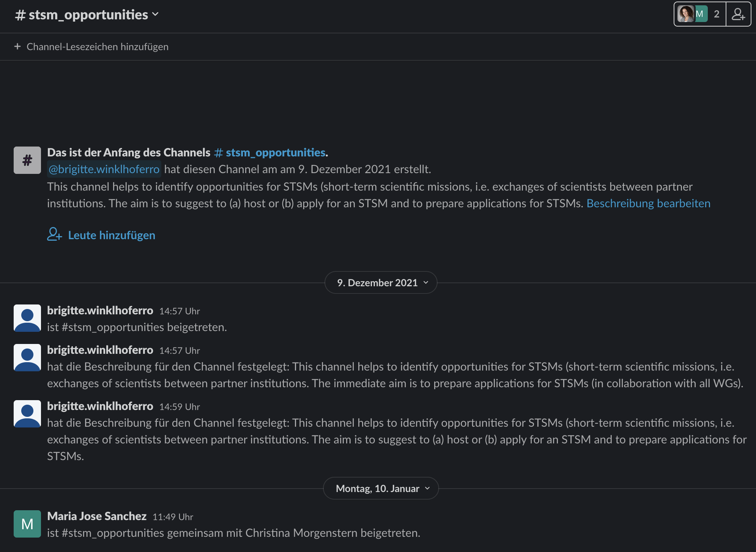The image size is (756, 552).
Task: Click the gray hash channel icon
Action: (x=27, y=160)
